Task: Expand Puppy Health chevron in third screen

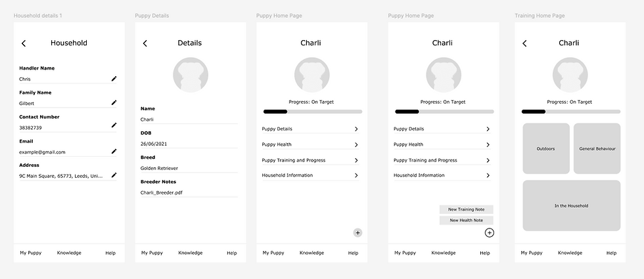Action: coord(356,144)
